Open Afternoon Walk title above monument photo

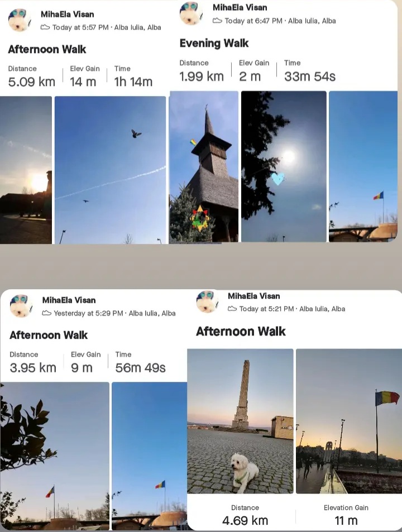241,331
